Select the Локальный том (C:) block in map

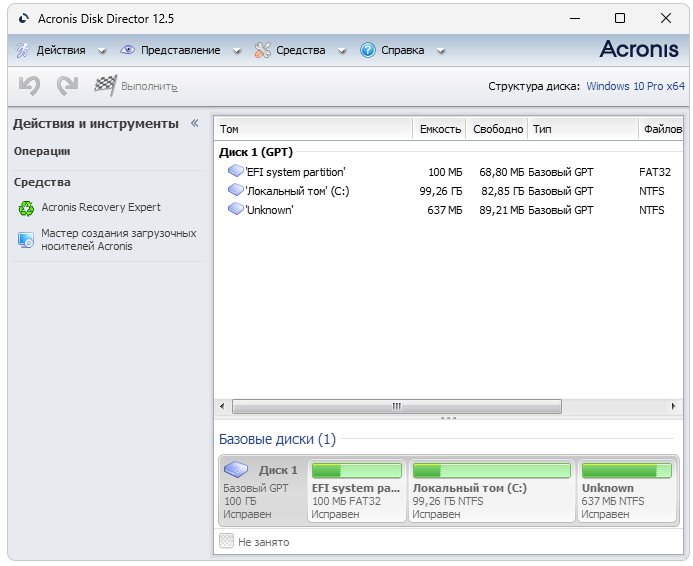coord(491,491)
